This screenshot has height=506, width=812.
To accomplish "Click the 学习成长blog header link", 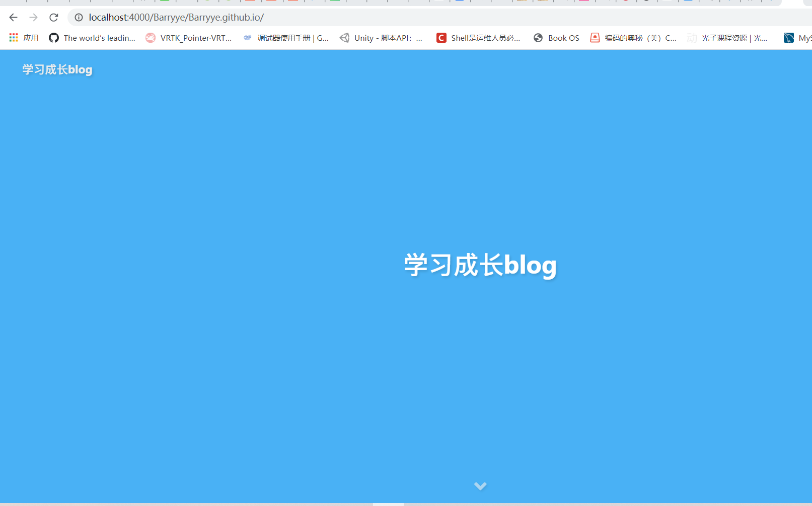I will [x=57, y=69].
